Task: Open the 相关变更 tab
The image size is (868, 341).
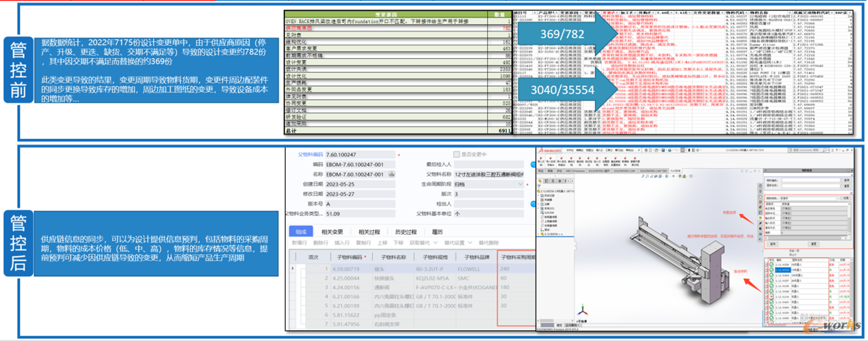Action: 332,232
